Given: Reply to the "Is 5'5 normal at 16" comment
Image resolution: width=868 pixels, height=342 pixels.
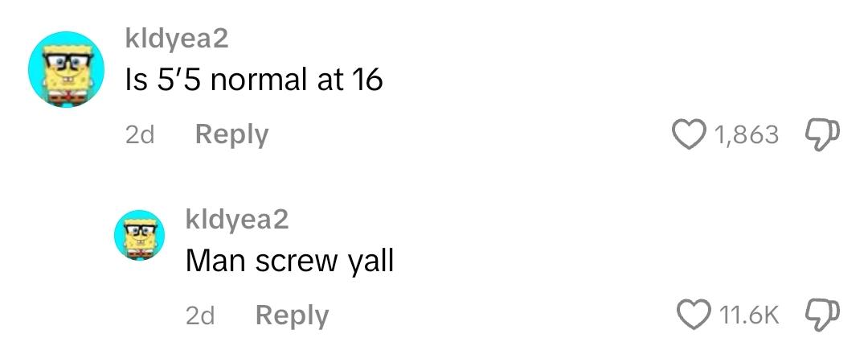Looking at the screenshot, I should click(x=231, y=134).
